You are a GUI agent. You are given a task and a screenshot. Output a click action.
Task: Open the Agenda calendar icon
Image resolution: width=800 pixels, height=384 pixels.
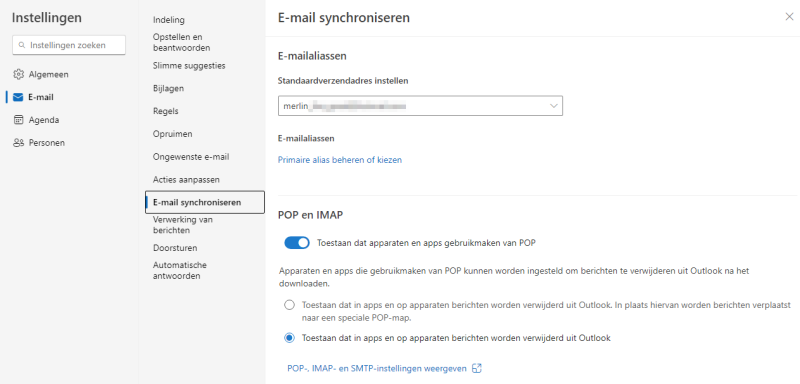(19, 120)
